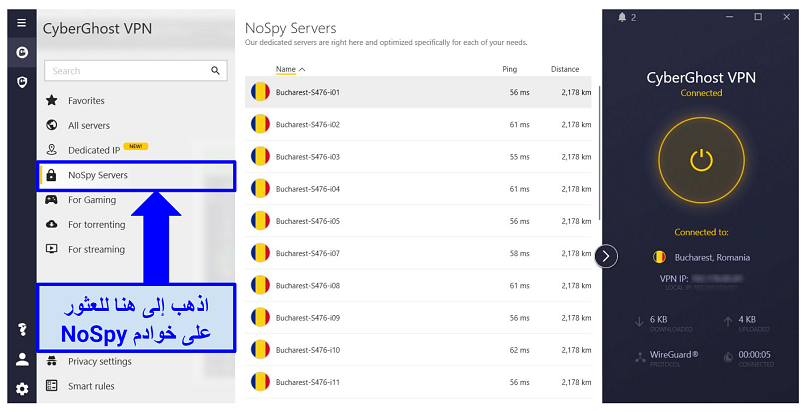Select server Bucharest-S476-i01
Image resolution: width=806 pixels, height=412 pixels.
pyautogui.click(x=418, y=92)
